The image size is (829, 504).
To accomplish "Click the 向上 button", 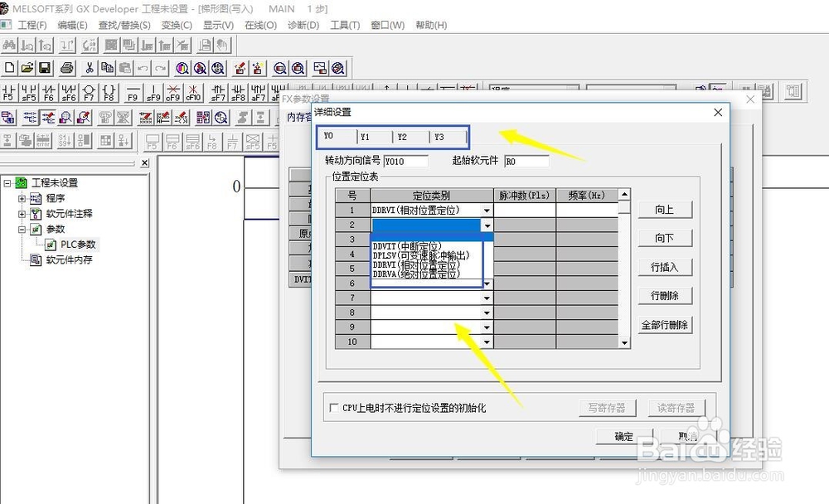I will tap(665, 210).
